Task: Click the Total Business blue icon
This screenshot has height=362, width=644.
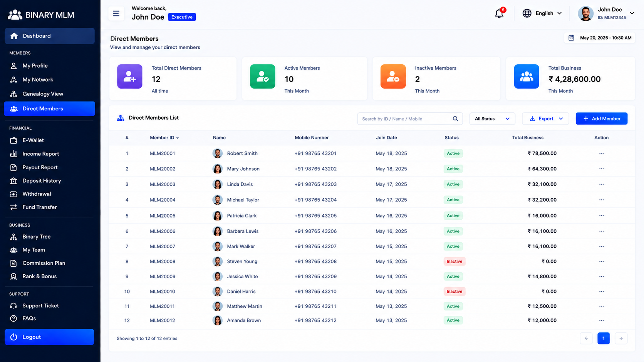Action: [x=526, y=77]
